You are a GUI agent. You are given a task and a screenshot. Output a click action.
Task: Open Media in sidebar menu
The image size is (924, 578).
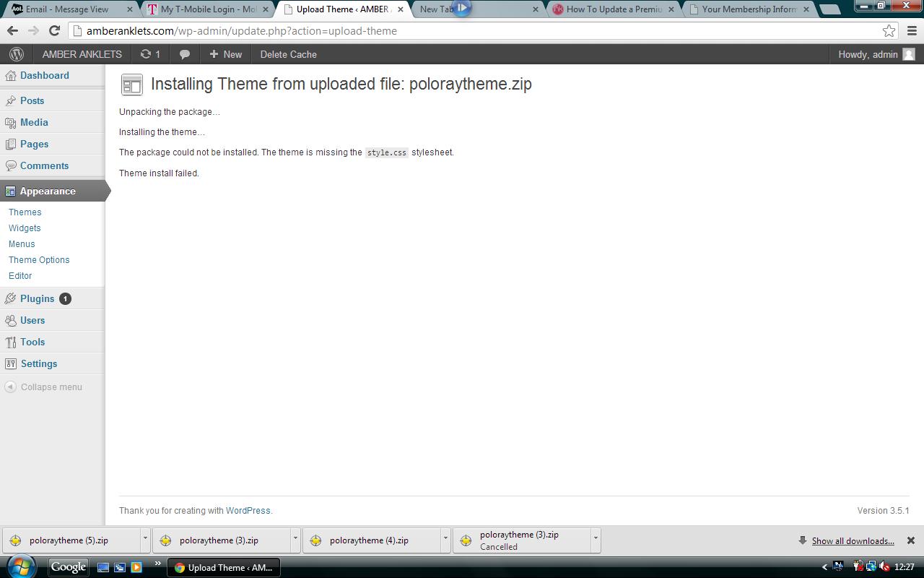tap(34, 122)
